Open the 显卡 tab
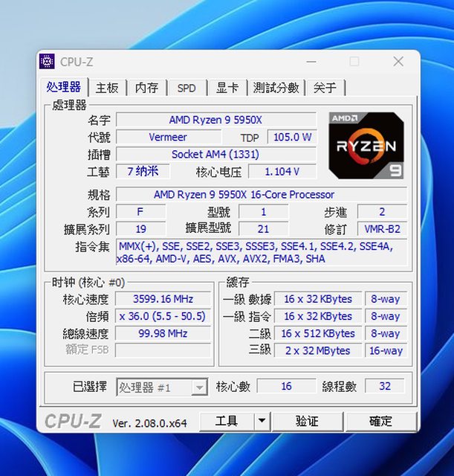Image resolution: width=454 pixels, height=476 pixels. click(227, 88)
